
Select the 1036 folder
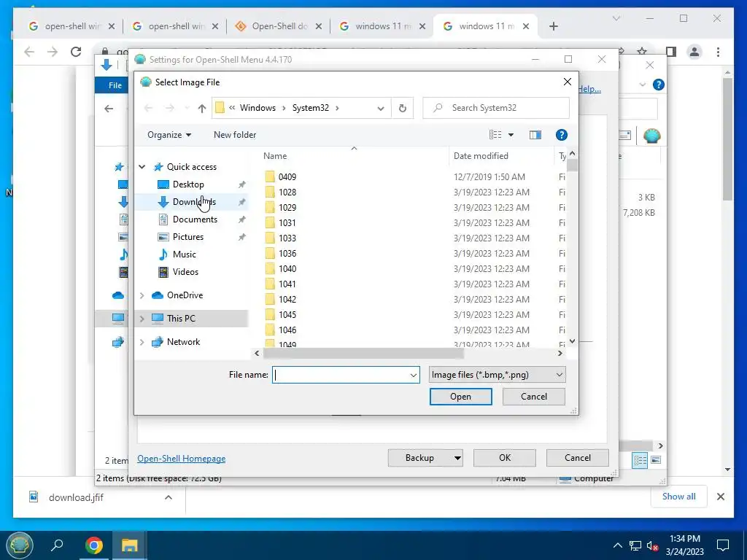(x=287, y=253)
